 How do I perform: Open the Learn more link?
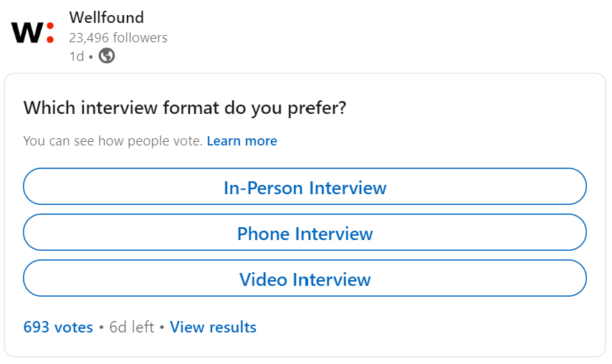[242, 141]
